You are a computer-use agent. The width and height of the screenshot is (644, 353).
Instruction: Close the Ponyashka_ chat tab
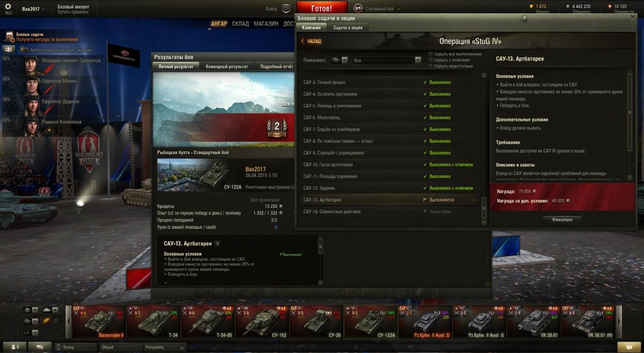(x=181, y=347)
